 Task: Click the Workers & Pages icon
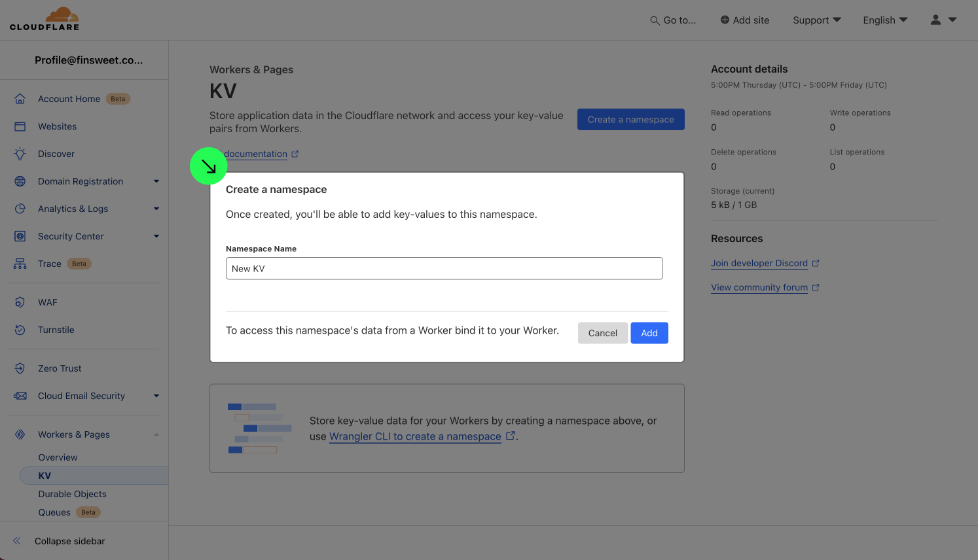click(20, 434)
